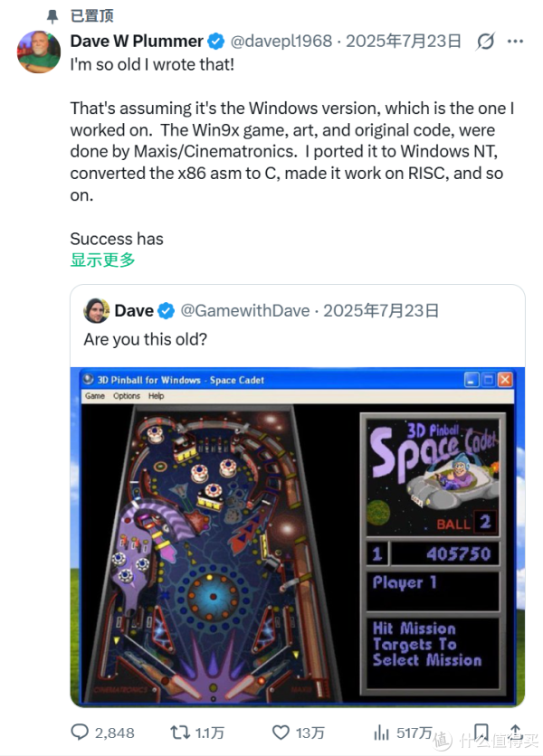The width and height of the screenshot is (543, 756).
Task: Click the reply comment bubble icon
Action: pyautogui.click(x=81, y=732)
